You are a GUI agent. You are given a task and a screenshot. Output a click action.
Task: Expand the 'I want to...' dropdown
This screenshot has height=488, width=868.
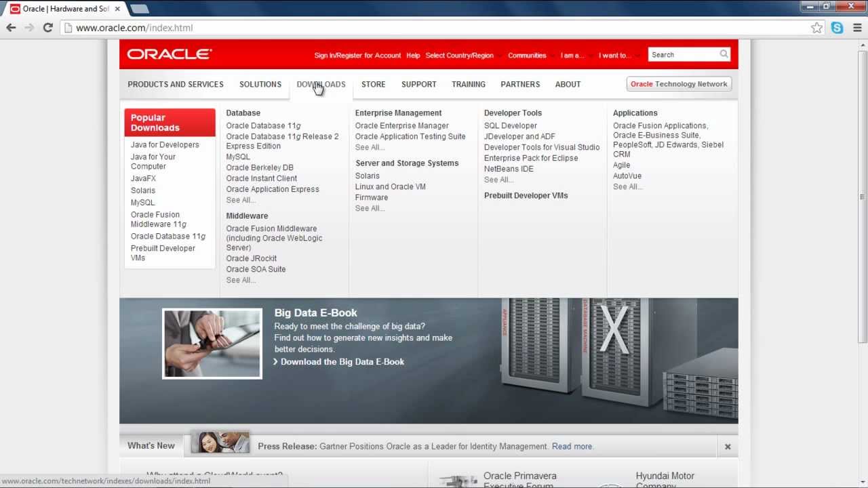pos(618,56)
